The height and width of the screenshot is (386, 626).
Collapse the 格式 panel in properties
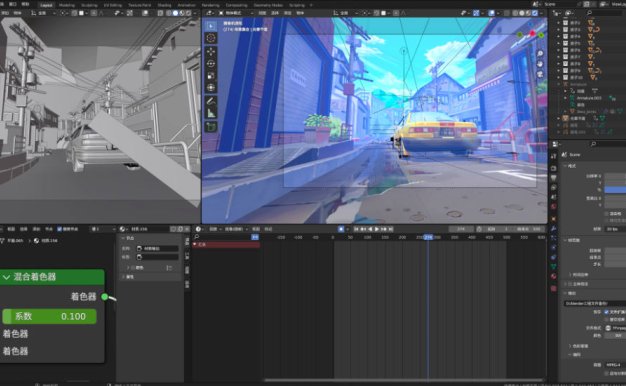(x=565, y=166)
